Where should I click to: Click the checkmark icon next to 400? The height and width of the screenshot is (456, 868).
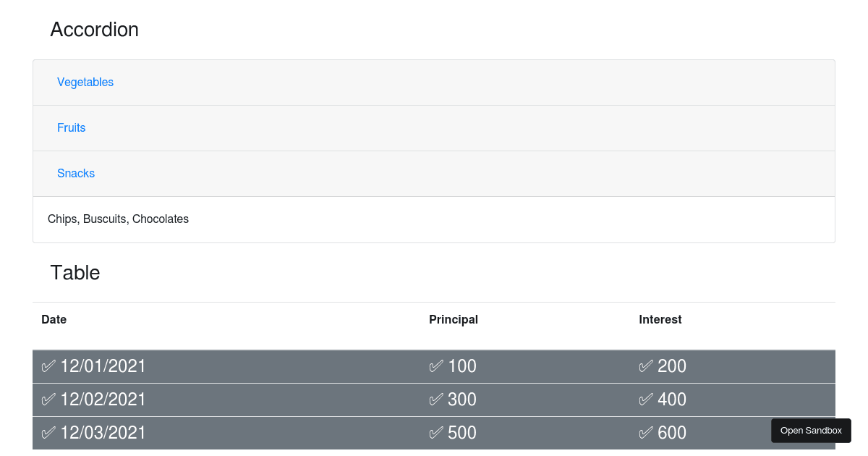pyautogui.click(x=646, y=400)
